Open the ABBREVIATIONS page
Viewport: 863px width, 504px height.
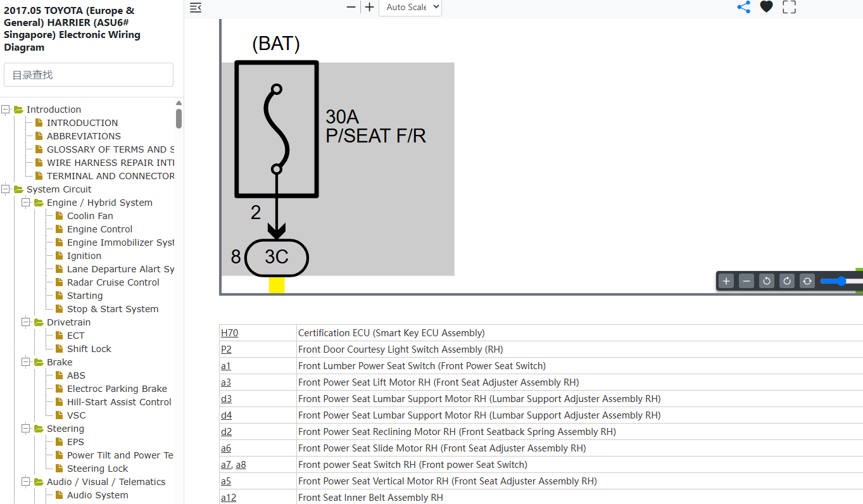coord(84,136)
